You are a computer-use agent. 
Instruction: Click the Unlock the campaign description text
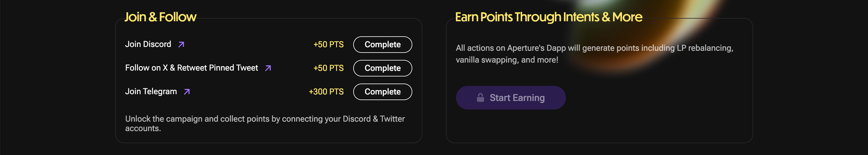point(265,124)
